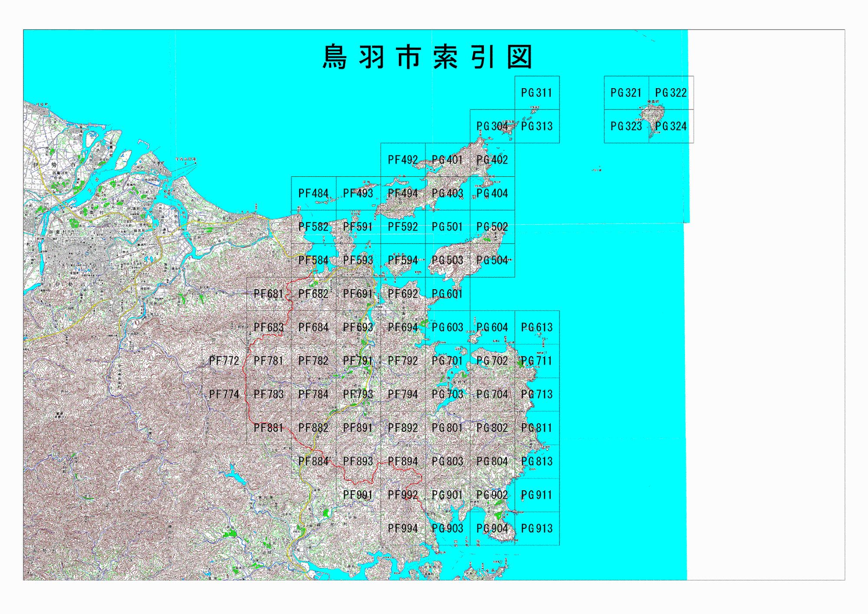Viewport: 868px width, 614px height.
Task: Select sheet PG711
Action: click(x=537, y=361)
